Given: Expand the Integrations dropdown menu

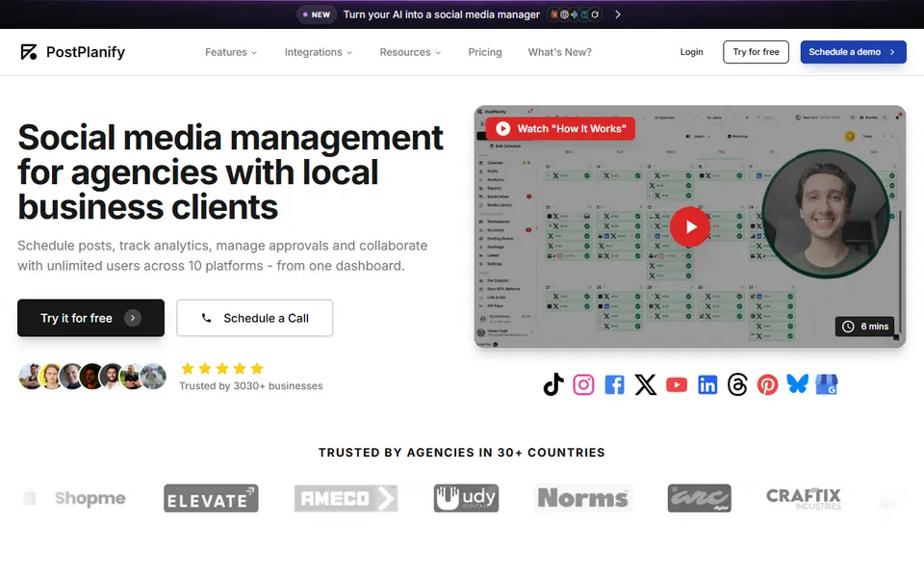Looking at the screenshot, I should tap(319, 52).
